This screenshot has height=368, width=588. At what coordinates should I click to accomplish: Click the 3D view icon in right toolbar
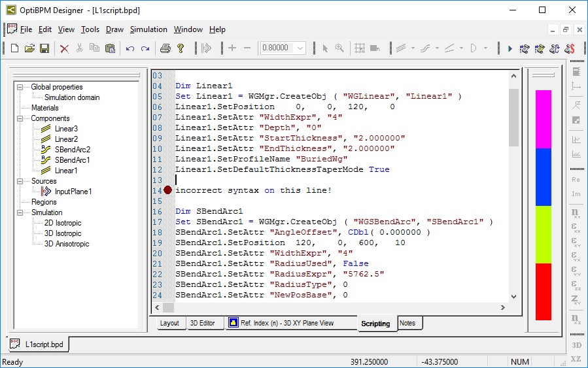pyautogui.click(x=576, y=345)
